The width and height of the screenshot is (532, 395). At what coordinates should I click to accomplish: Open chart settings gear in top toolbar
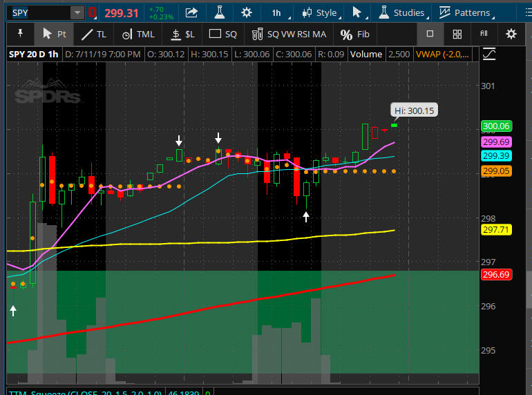248,12
